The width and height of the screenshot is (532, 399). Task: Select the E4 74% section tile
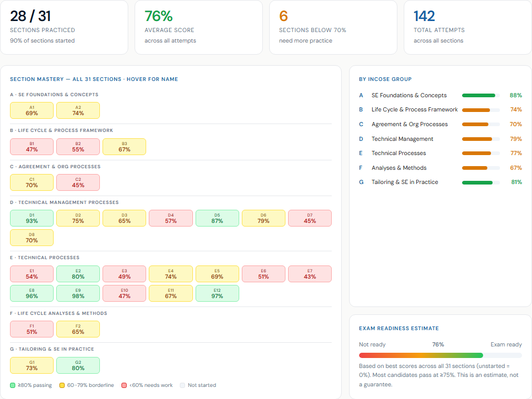[171, 274]
